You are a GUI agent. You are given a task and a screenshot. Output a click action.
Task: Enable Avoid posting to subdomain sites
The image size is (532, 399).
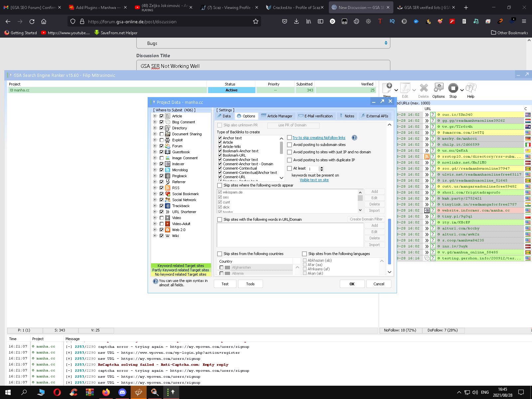(x=290, y=145)
